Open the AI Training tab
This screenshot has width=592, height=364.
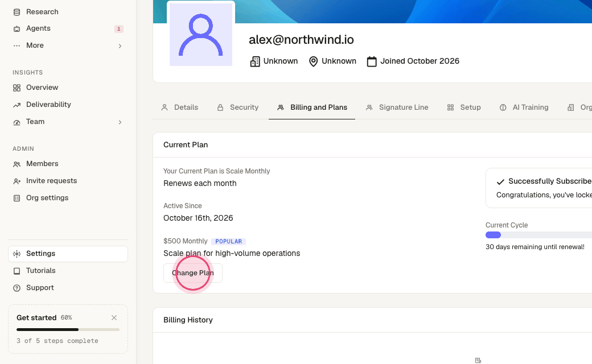click(x=524, y=107)
